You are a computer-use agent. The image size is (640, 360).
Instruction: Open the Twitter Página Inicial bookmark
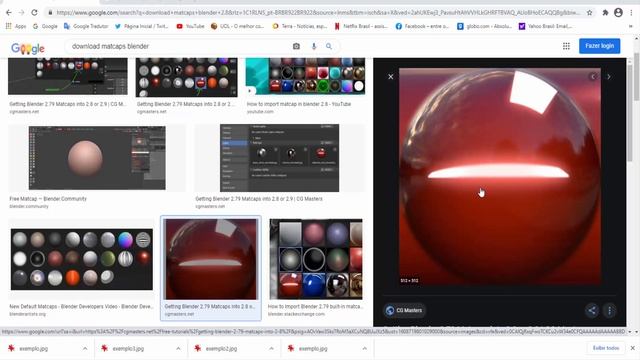141,26
